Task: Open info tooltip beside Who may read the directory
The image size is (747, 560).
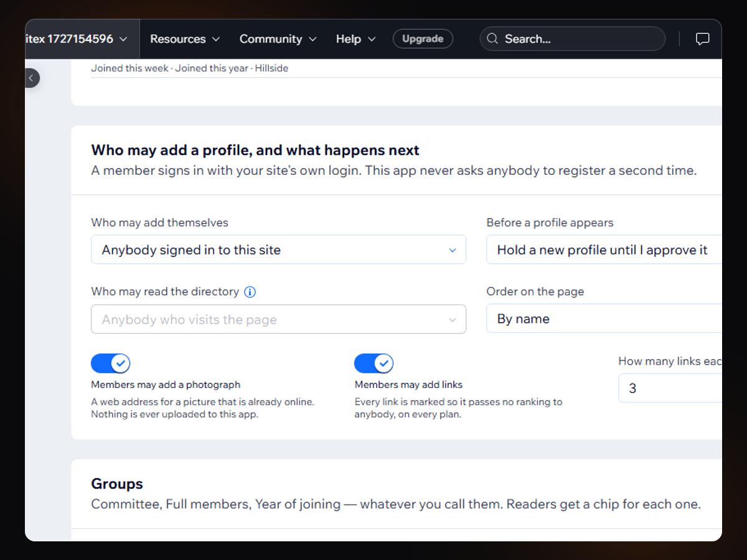Action: (x=250, y=292)
